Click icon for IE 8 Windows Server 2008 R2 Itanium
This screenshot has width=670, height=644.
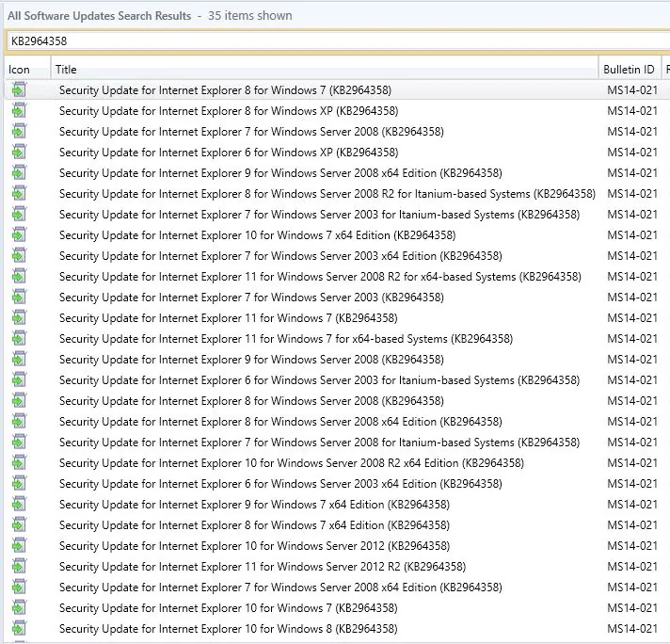tap(19, 193)
